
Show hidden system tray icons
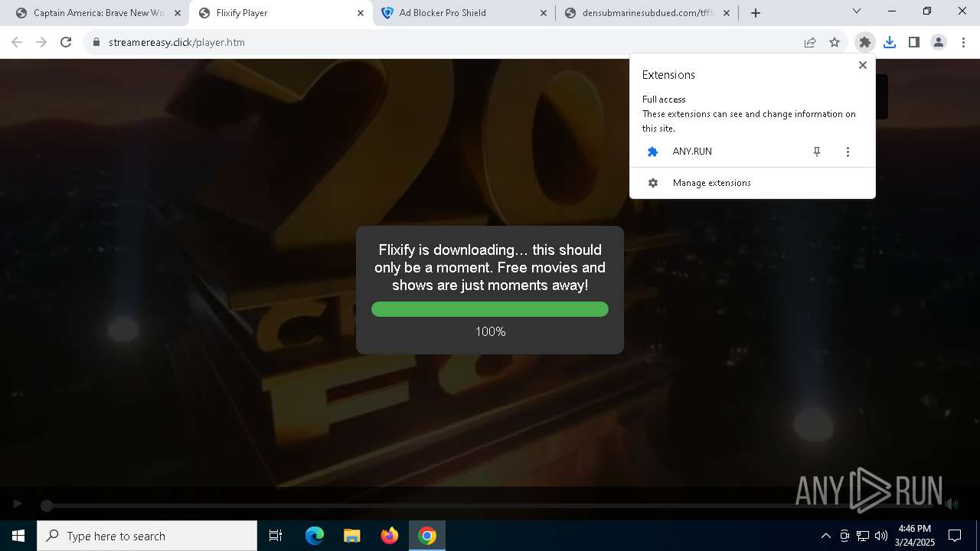click(x=825, y=536)
